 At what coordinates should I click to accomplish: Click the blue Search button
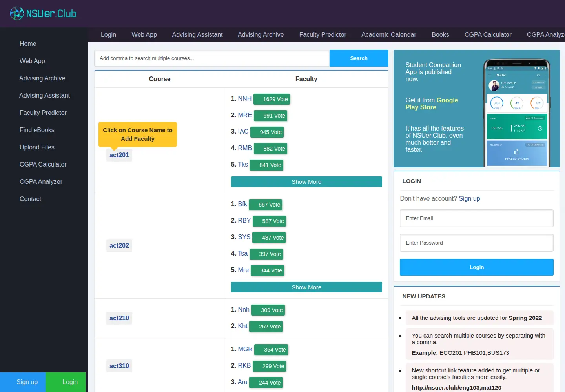pyautogui.click(x=359, y=58)
